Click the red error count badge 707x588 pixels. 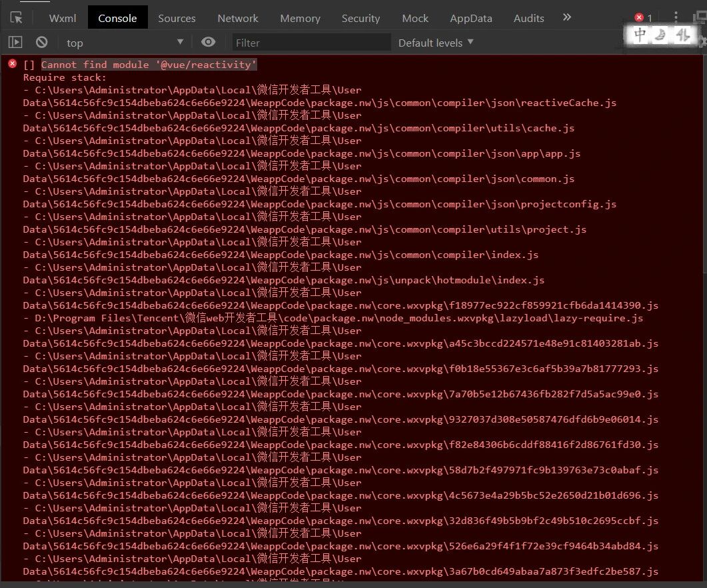[644, 17]
